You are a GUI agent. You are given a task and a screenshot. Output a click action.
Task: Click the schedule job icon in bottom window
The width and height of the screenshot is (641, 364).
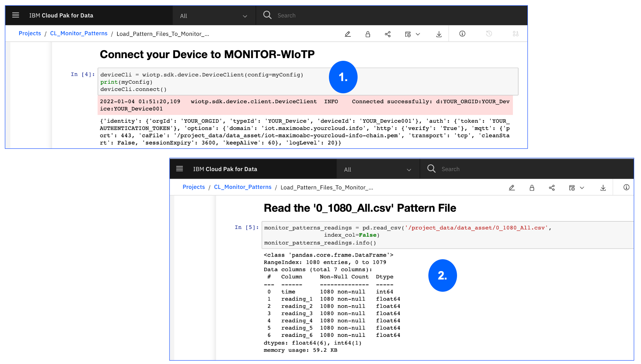tap(572, 188)
